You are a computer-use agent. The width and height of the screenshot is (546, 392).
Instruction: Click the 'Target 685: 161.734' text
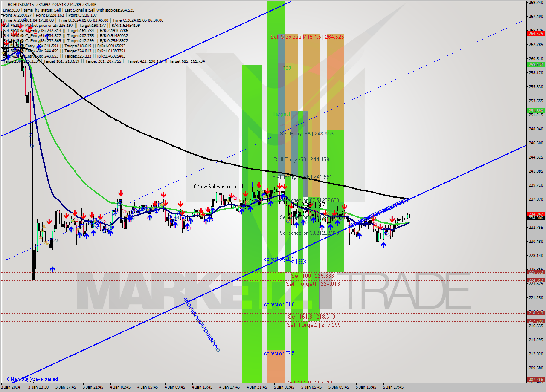187,61
